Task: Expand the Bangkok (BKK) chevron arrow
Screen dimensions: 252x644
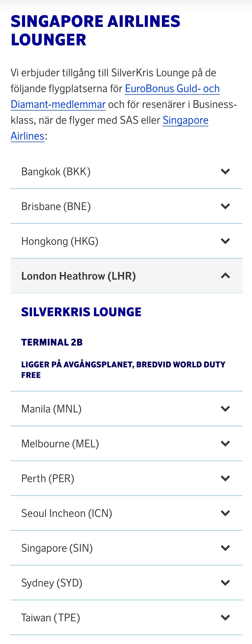Action: pyautogui.click(x=225, y=172)
